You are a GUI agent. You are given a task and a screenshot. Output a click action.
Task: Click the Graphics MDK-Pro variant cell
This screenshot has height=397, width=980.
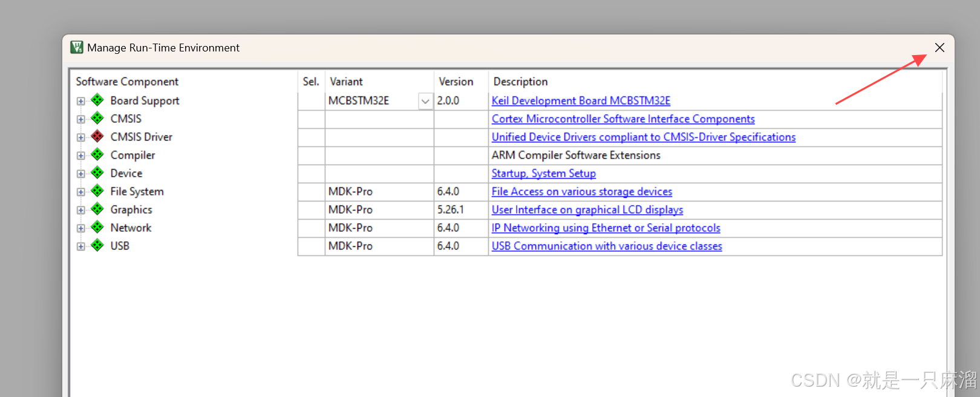click(379, 210)
